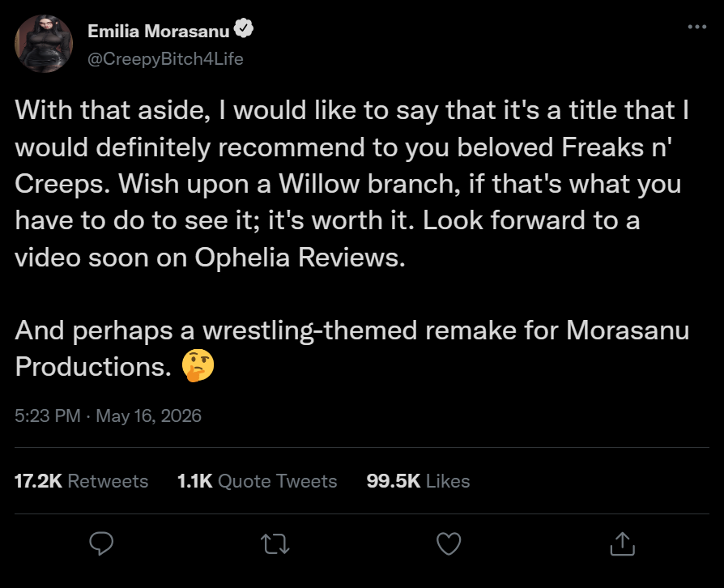Click the Emilia Morasanu display name
Viewport: 724px width, 588px height.
click(x=159, y=31)
